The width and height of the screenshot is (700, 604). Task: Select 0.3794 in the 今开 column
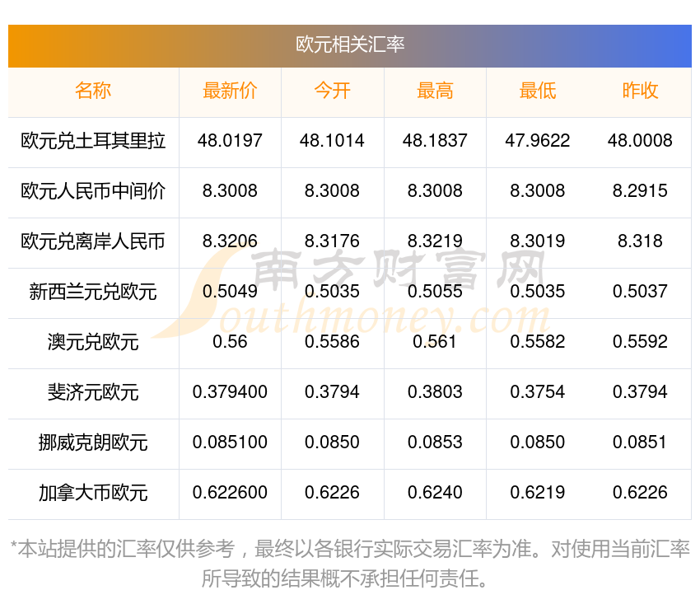pos(332,392)
